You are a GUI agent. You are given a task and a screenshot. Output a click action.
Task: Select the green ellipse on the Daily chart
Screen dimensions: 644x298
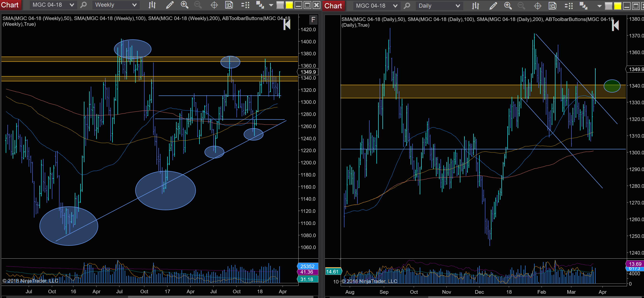(x=612, y=86)
